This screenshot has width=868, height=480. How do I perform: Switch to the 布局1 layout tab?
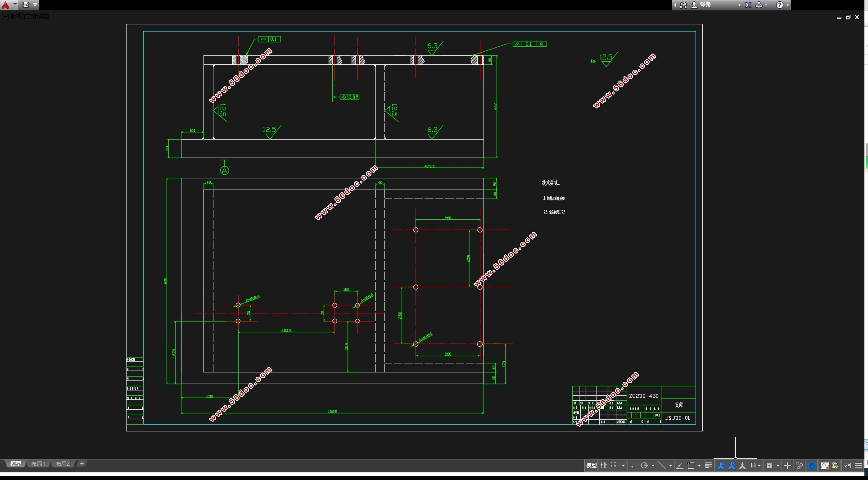pyautogui.click(x=38, y=463)
